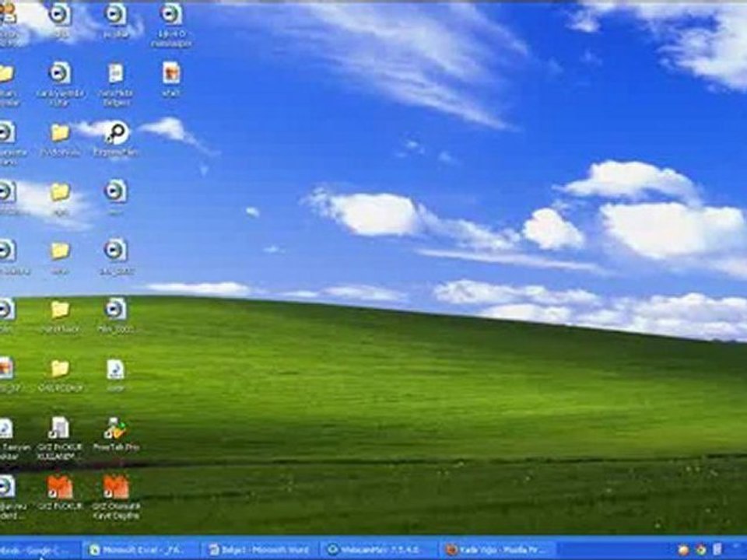Open the WebcamMax 7.5.4.0 taskbar button
Viewport: 747px width, 560px height.
tap(379, 550)
